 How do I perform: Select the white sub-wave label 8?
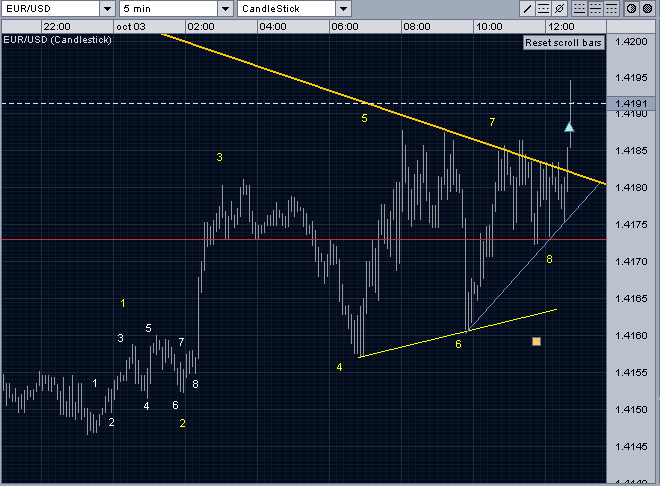tap(195, 384)
